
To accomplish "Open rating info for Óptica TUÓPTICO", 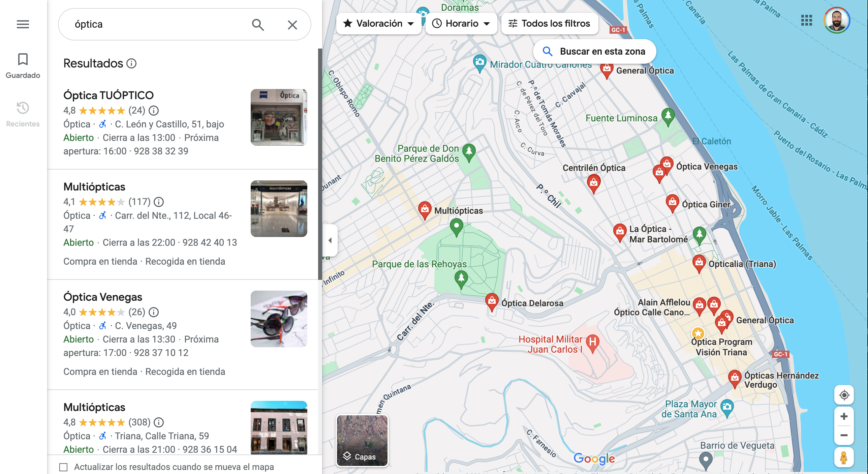I will pyautogui.click(x=154, y=111).
